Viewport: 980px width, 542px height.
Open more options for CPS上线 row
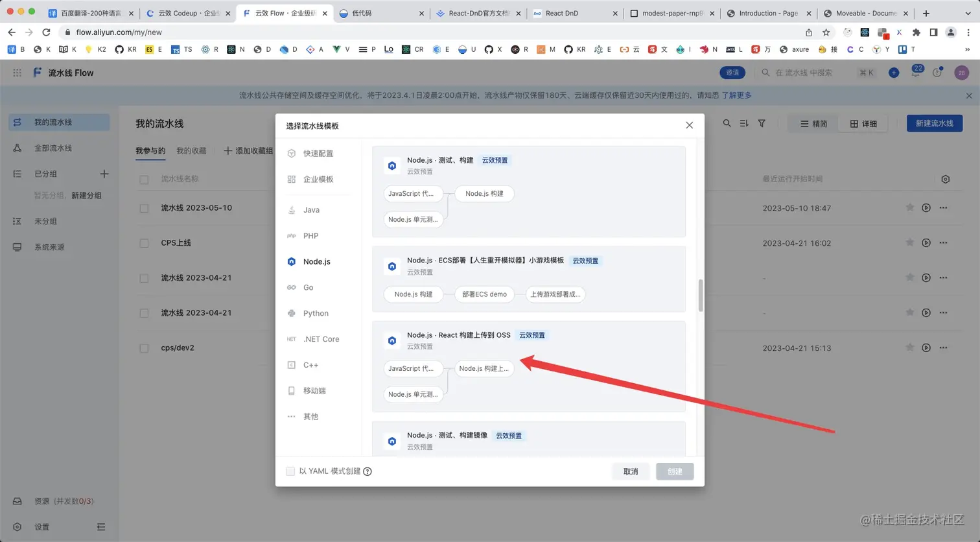[x=943, y=242]
